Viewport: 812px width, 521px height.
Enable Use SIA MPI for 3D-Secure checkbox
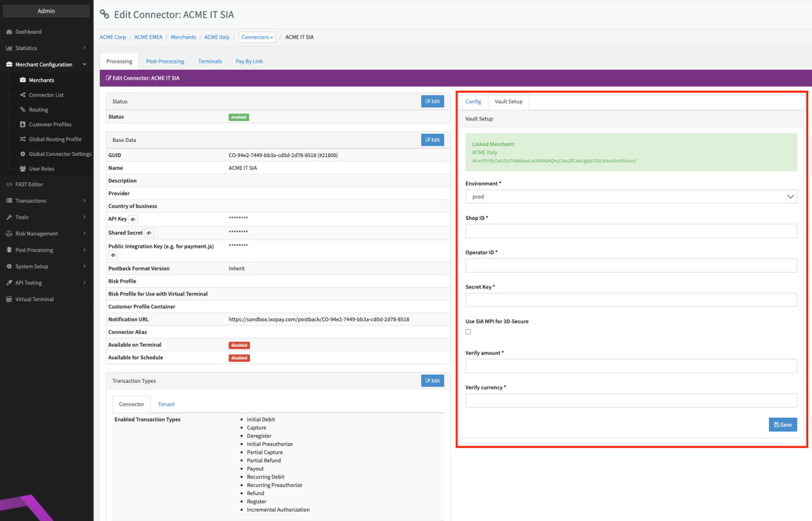point(468,331)
